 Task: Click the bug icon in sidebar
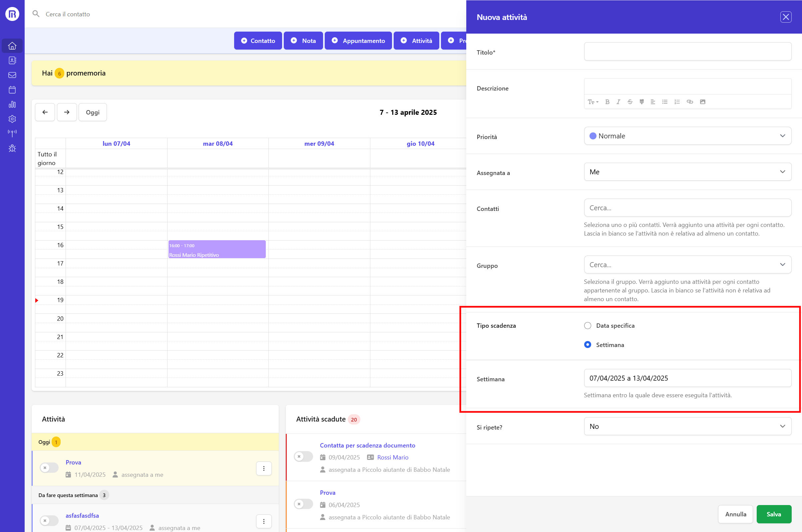point(12,148)
